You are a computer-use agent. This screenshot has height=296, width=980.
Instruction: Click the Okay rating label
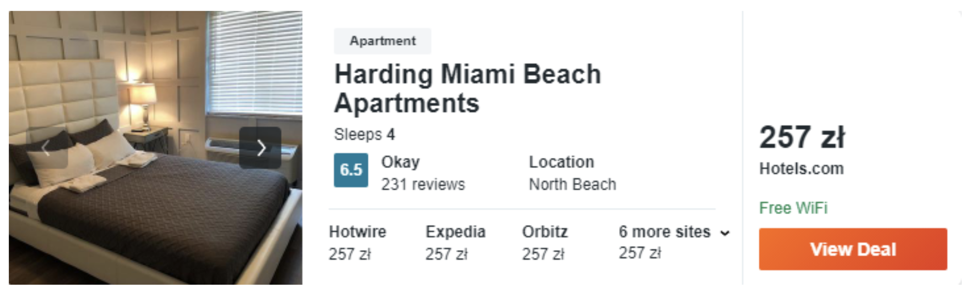(x=400, y=162)
